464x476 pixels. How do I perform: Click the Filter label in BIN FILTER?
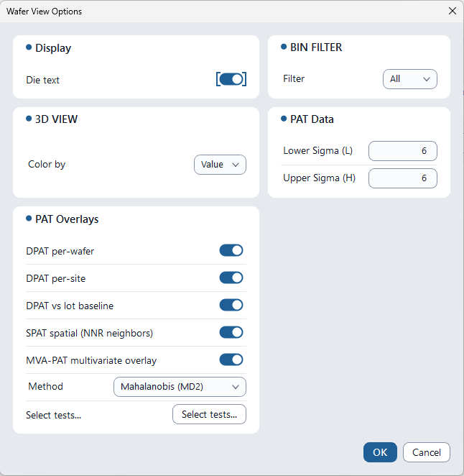coord(294,78)
